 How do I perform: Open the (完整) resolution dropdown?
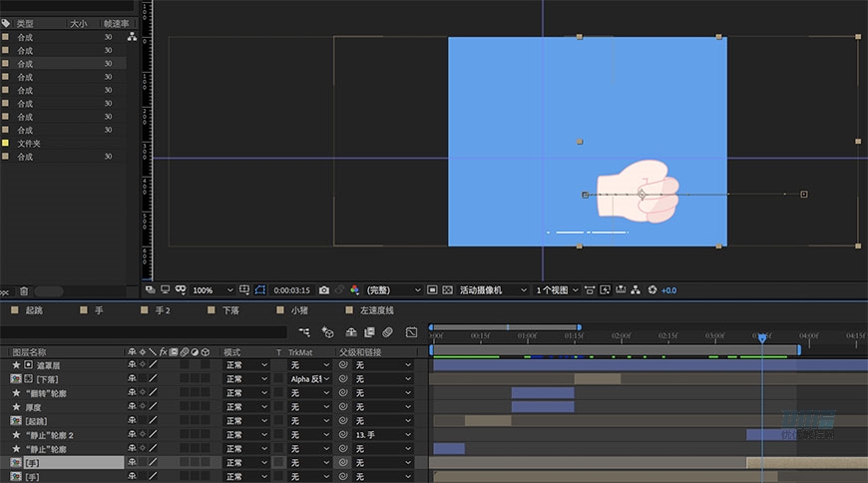pos(392,290)
